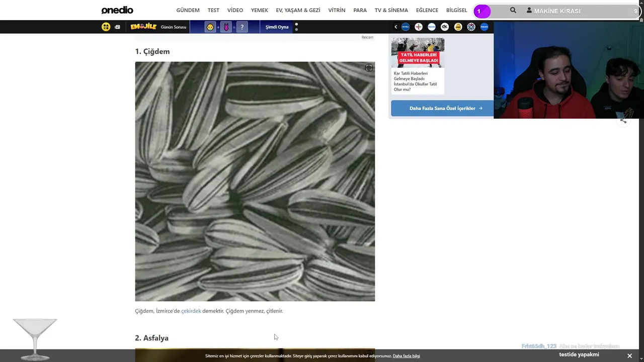Open the user profile icon

point(529,10)
